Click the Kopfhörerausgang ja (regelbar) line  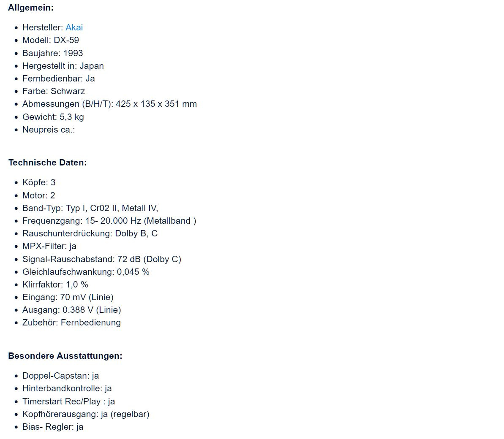point(86,414)
